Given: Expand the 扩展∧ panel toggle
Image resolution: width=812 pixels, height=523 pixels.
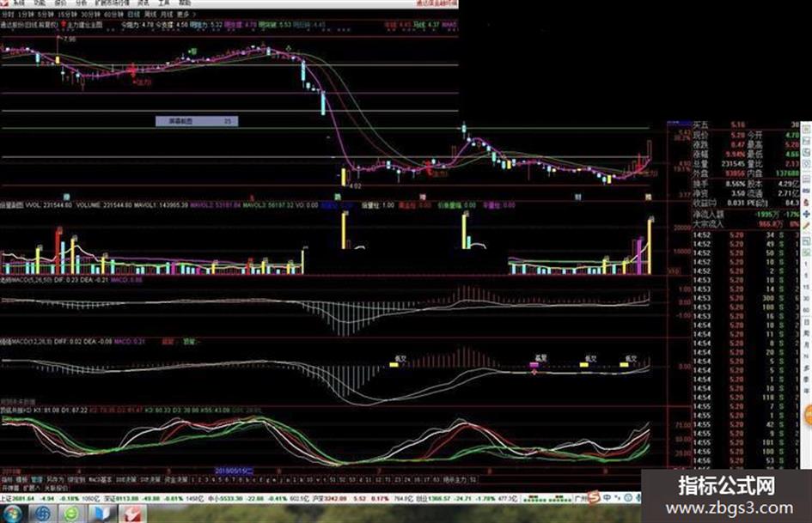Looking at the screenshot, I should (x=32, y=488).
